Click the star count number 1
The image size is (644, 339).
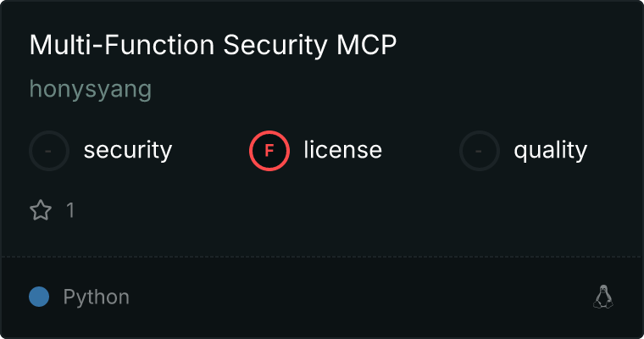point(70,210)
